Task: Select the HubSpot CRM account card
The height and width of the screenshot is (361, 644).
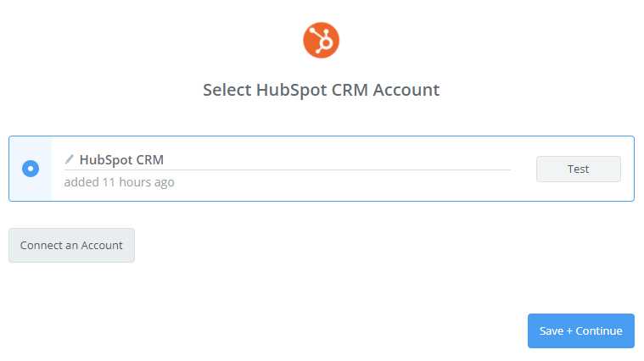Action: tap(322, 169)
